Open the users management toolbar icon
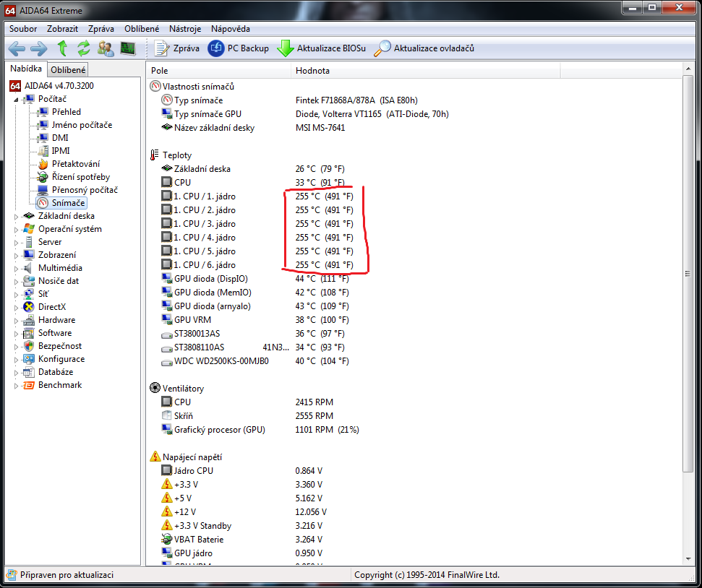Image resolution: width=702 pixels, height=588 pixels. [106, 48]
